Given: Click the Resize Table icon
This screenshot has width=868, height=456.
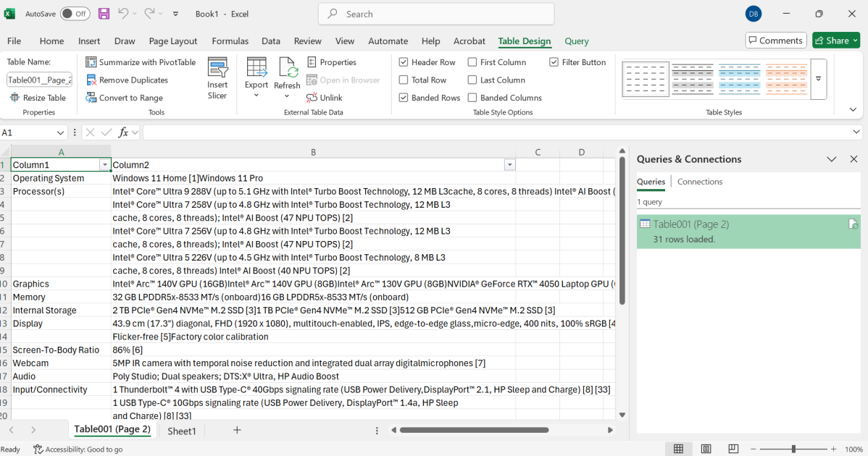Looking at the screenshot, I should pyautogui.click(x=15, y=98).
